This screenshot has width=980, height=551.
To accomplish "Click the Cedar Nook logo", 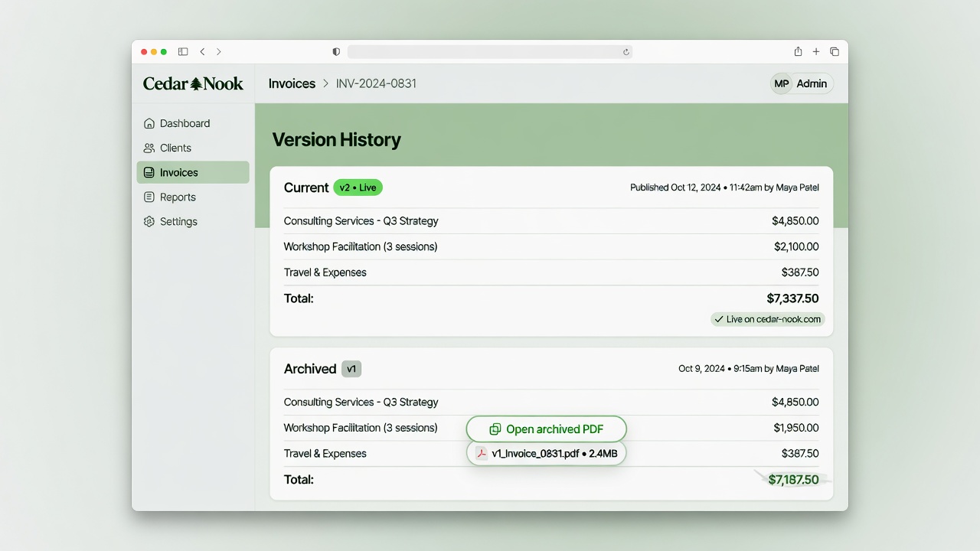I will 193,83.
